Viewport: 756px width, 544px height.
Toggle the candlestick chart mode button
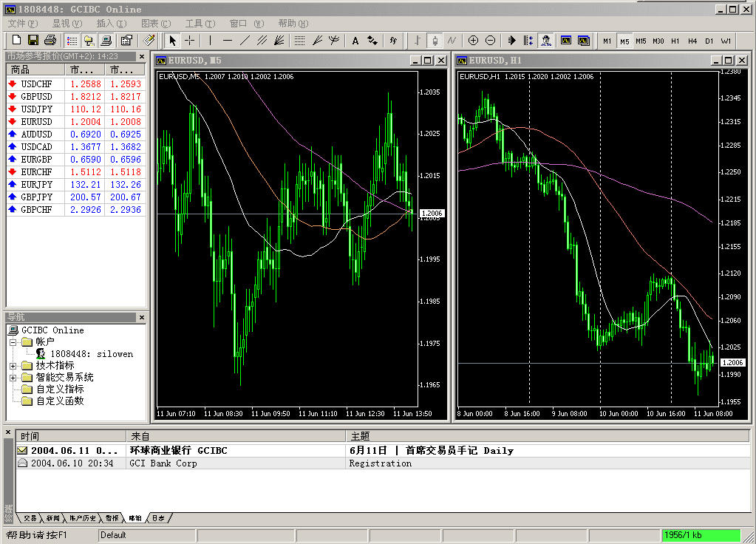[435, 41]
